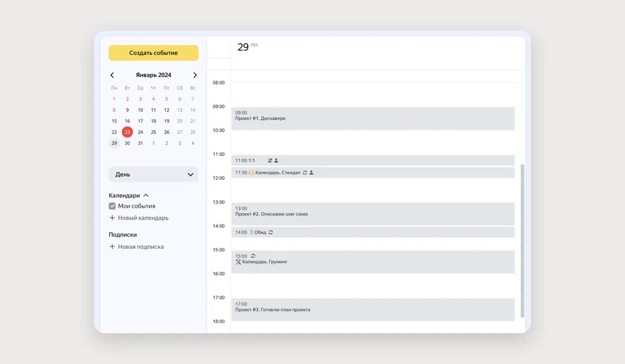Click plus icon beside Новая подписка
The width and height of the screenshot is (625, 364).
[x=112, y=246]
